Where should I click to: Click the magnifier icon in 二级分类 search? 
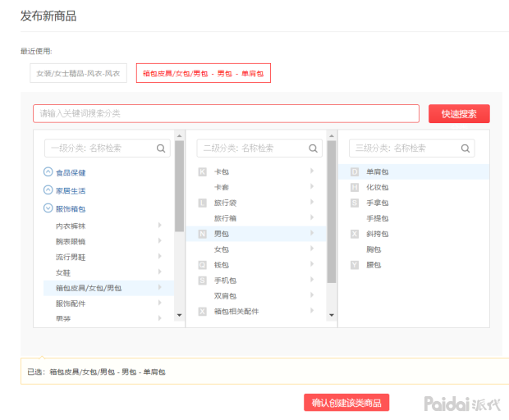[x=314, y=148]
